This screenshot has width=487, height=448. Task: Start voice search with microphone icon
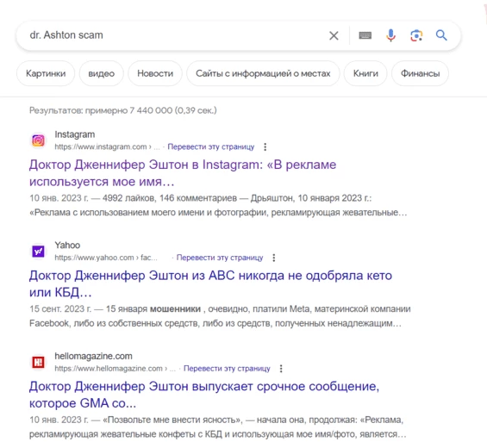point(390,35)
